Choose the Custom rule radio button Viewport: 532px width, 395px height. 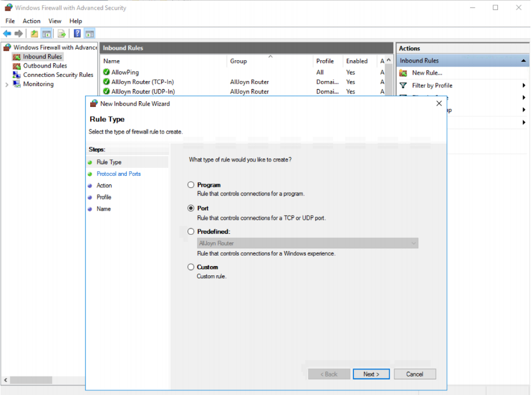(191, 267)
